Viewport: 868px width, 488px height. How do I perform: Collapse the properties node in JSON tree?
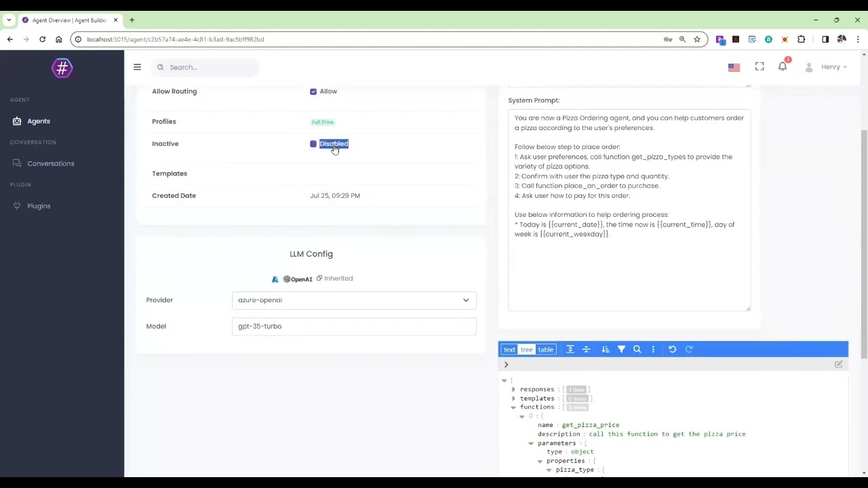(540, 461)
